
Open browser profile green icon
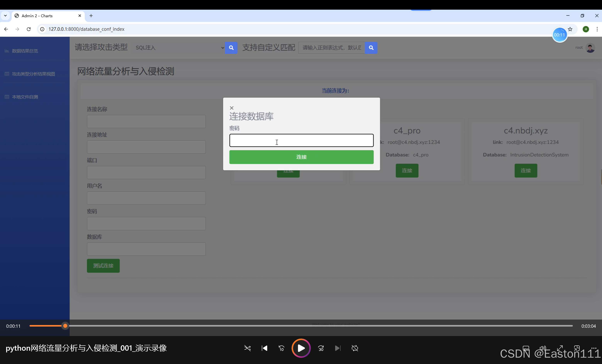[586, 29]
